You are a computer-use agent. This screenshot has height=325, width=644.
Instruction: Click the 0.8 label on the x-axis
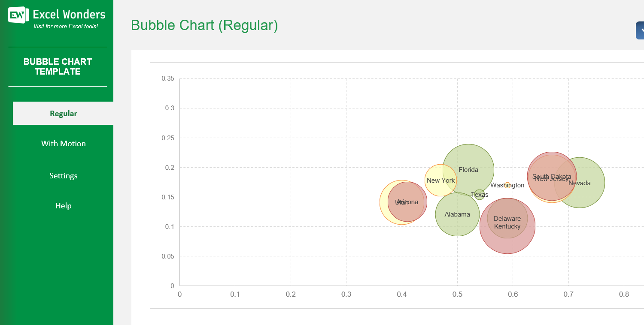[x=624, y=295]
